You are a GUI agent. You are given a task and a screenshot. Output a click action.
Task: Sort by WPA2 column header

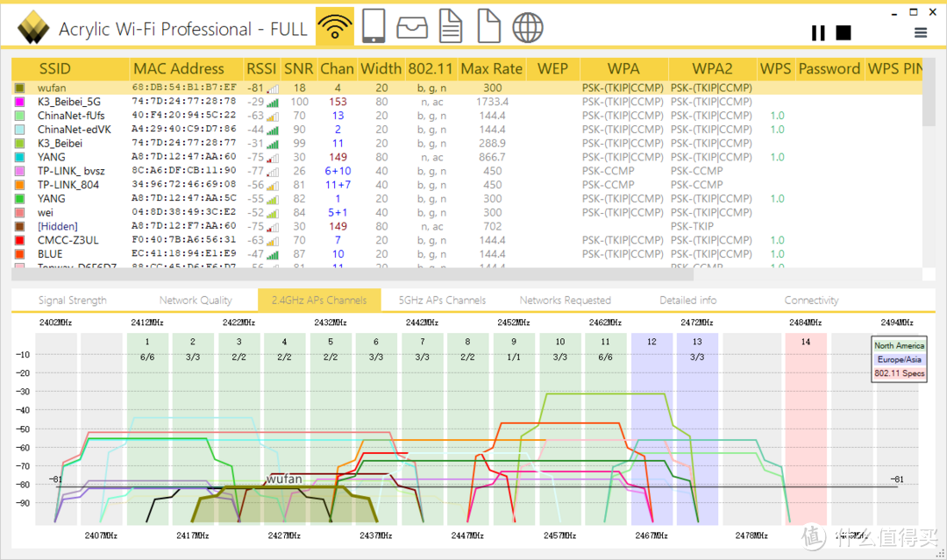(x=712, y=68)
